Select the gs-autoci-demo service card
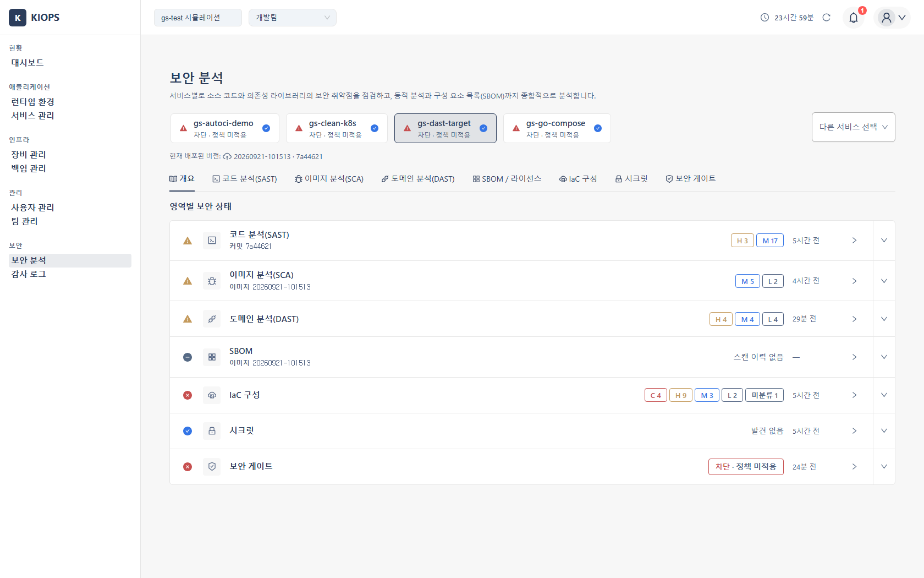Viewport: 924px width, 578px height. pos(225,128)
